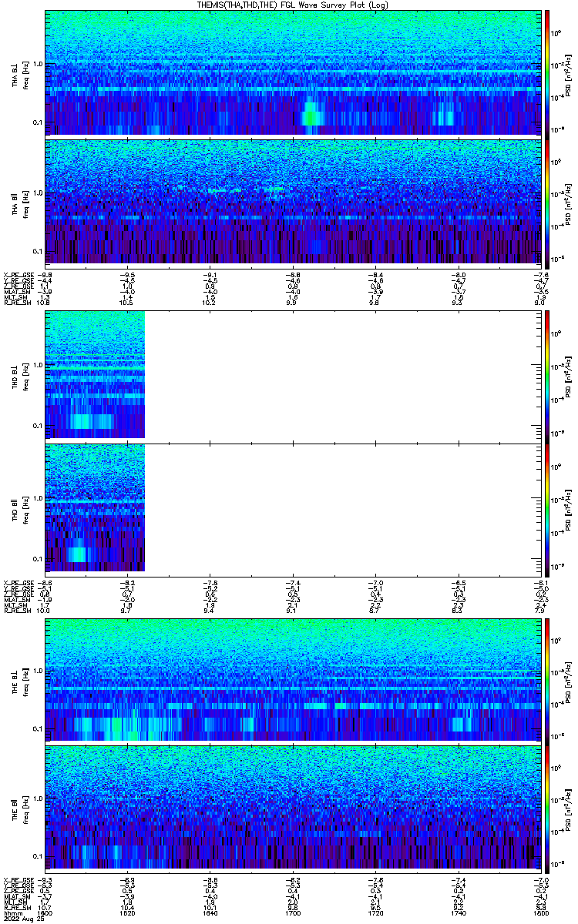This screenshot has height=924, width=578.
Task: Select the THA B-perpendicular spectrogram panel
Action: point(292,72)
